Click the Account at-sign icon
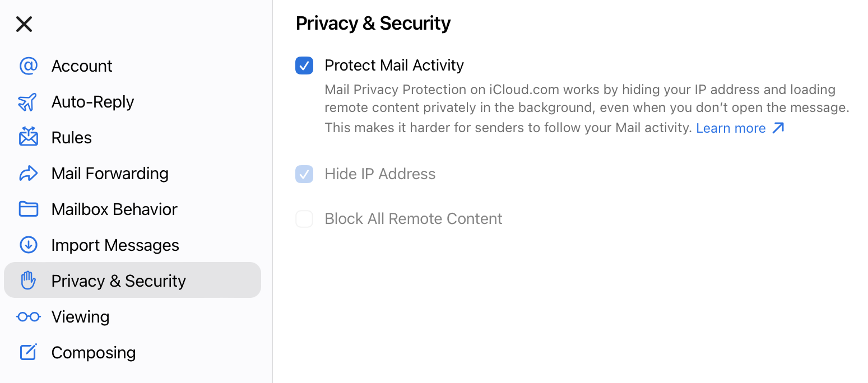 coord(28,66)
